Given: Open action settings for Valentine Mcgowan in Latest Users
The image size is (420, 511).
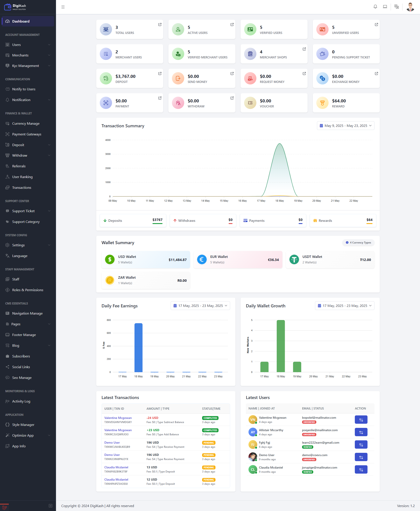Looking at the screenshot, I should pyautogui.click(x=361, y=420).
